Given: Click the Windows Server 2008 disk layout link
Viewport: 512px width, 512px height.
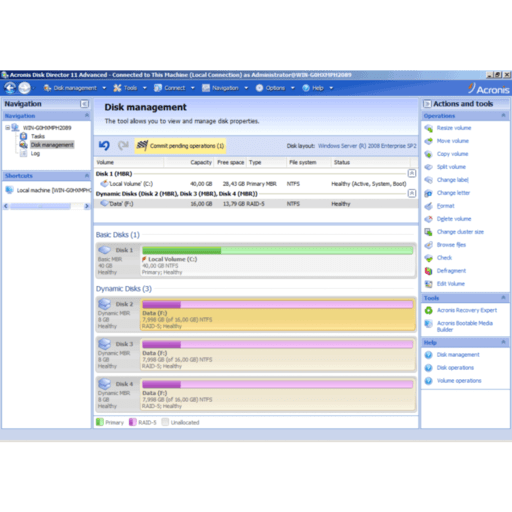Looking at the screenshot, I should click(x=367, y=146).
